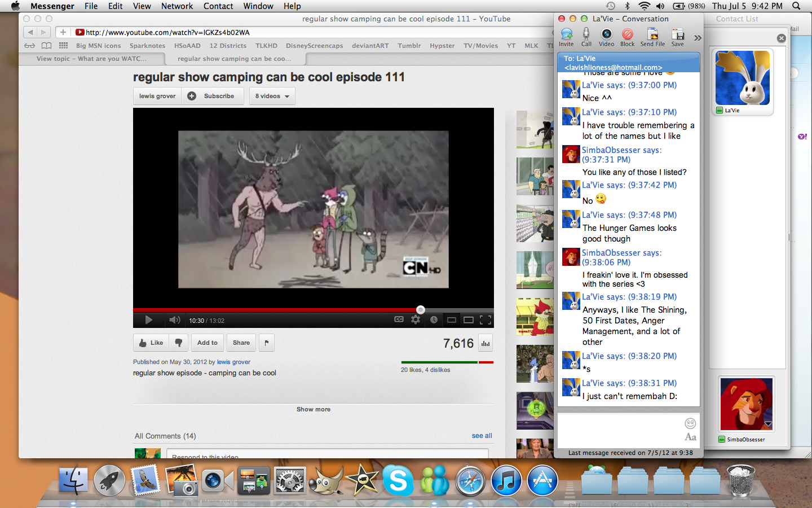Screen dimensions: 812x508
Task: Mute the YouTube video volume
Action: [174, 320]
